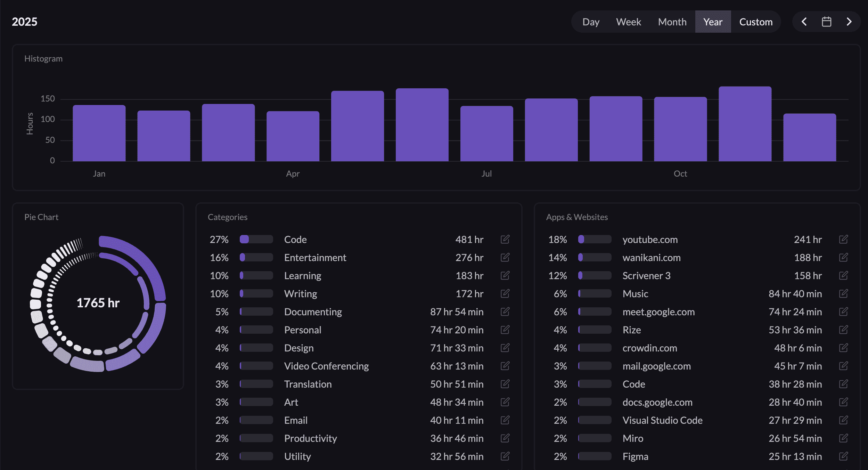Screen dimensions: 868x470
Task: Click the Personal category label
Action: (303, 330)
